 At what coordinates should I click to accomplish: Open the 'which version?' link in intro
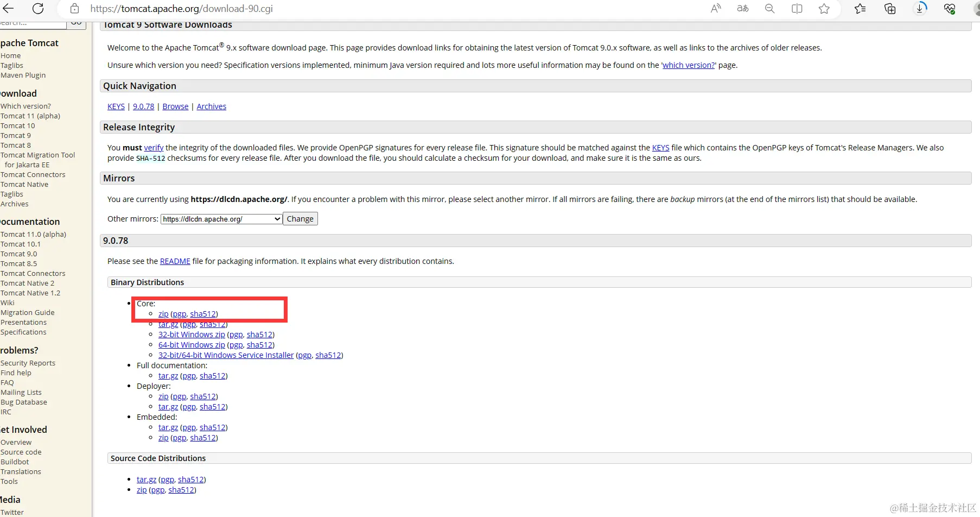tap(689, 65)
